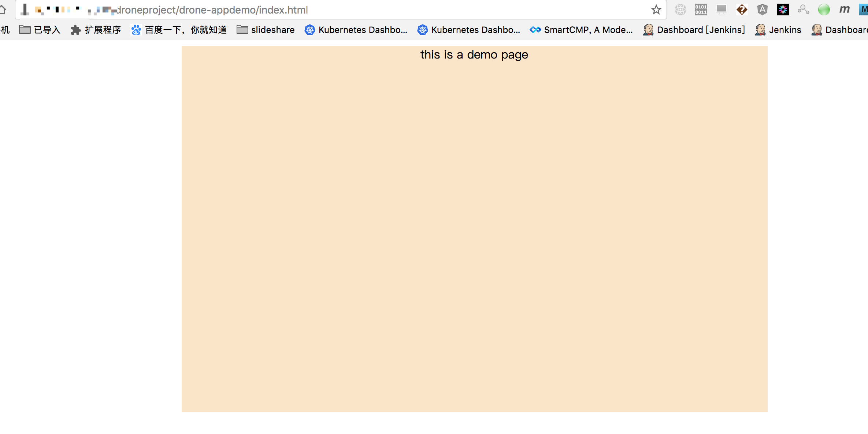Open the Angular shield extension icon
Image resolution: width=868 pixels, height=434 pixels.
(x=762, y=10)
